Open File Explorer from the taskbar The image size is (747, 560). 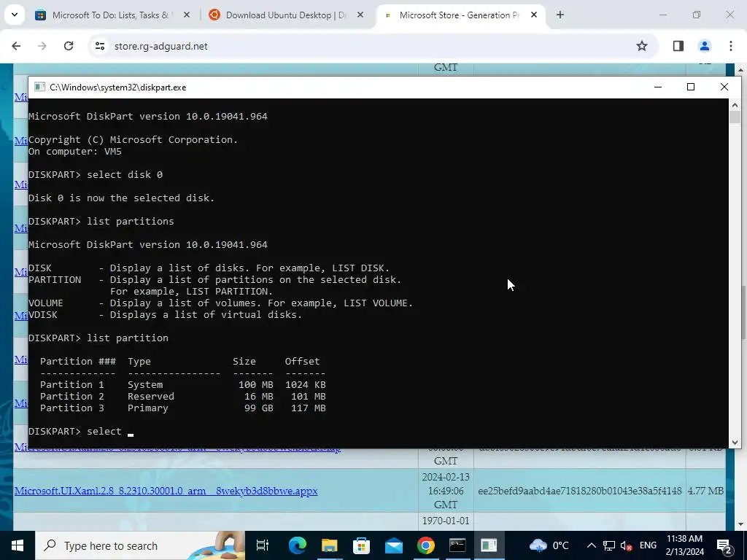[x=329, y=545]
